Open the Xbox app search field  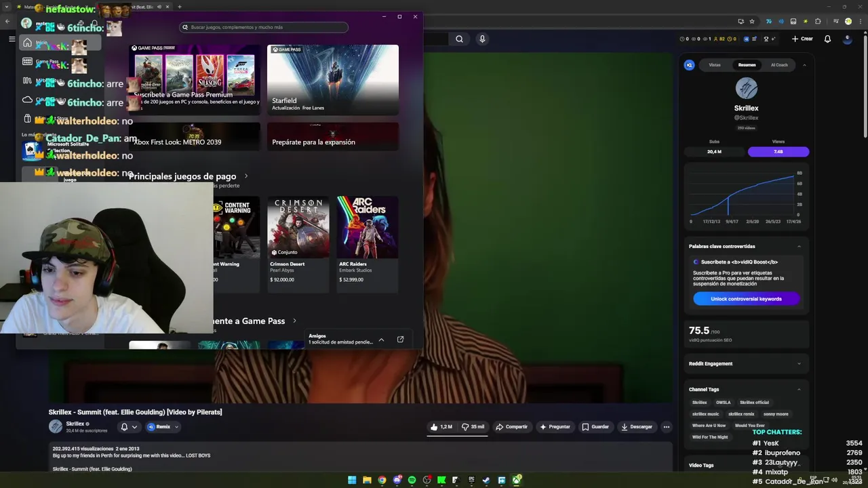point(264,27)
